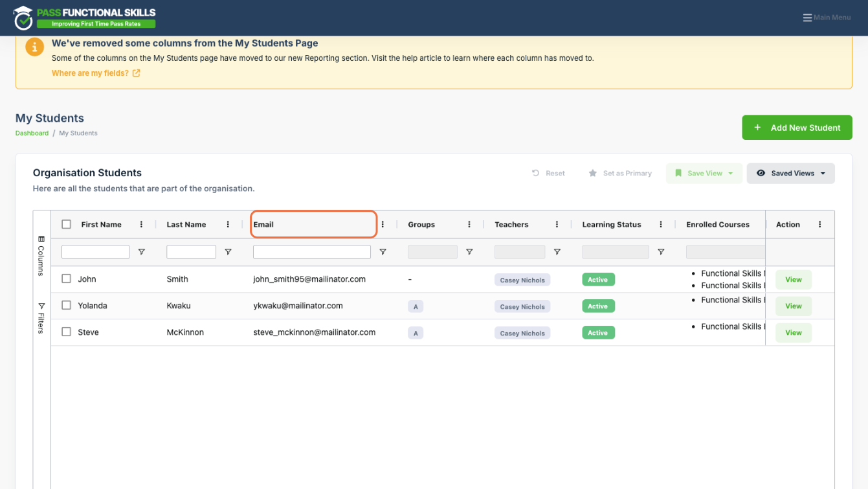Open the Save View dropdown arrow
The width and height of the screenshot is (868, 489).
(731, 174)
